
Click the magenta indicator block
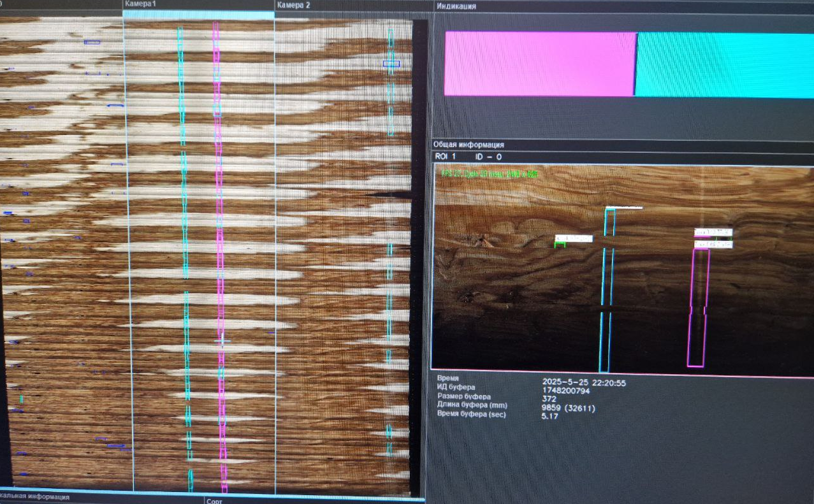539,64
